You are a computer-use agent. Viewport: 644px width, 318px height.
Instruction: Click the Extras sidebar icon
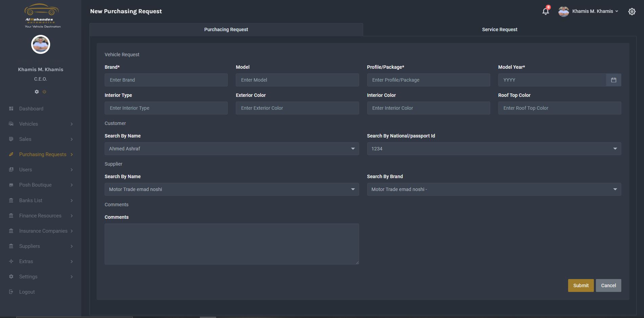coord(11,261)
